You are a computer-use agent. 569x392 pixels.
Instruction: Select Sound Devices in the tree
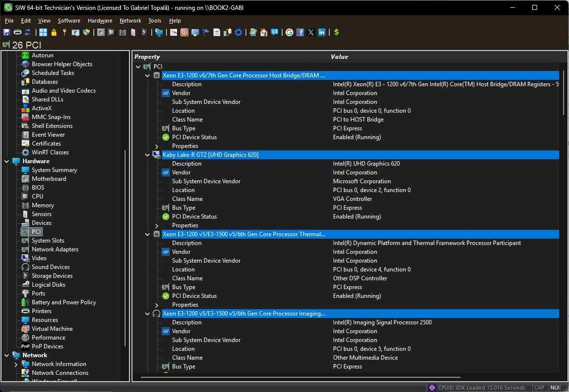tap(51, 267)
